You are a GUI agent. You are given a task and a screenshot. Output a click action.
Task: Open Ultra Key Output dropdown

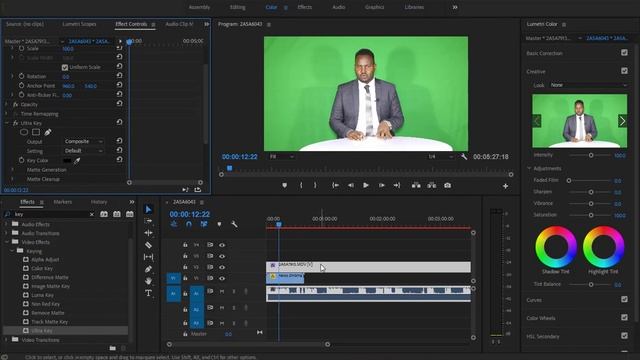pos(83,141)
